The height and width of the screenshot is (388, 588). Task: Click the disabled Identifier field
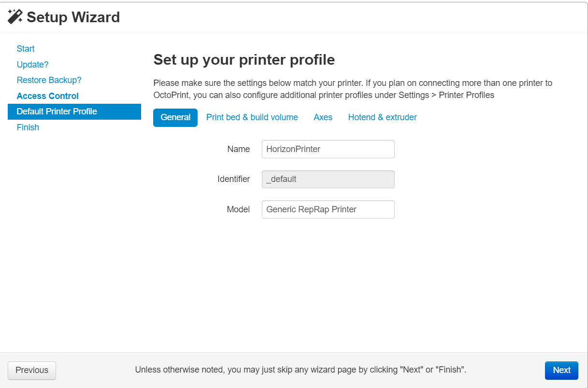328,179
